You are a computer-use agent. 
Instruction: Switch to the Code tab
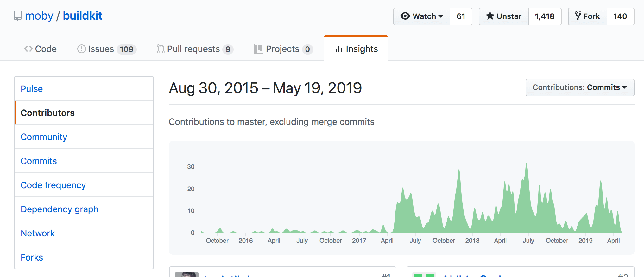pos(41,49)
